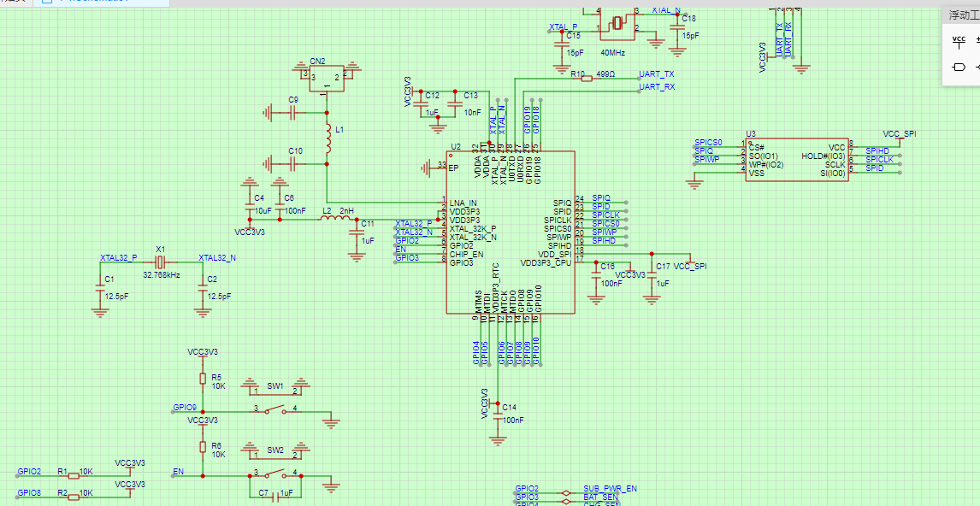
Task: Click the 2nH inductor value text
Action: pyautogui.click(x=346, y=210)
